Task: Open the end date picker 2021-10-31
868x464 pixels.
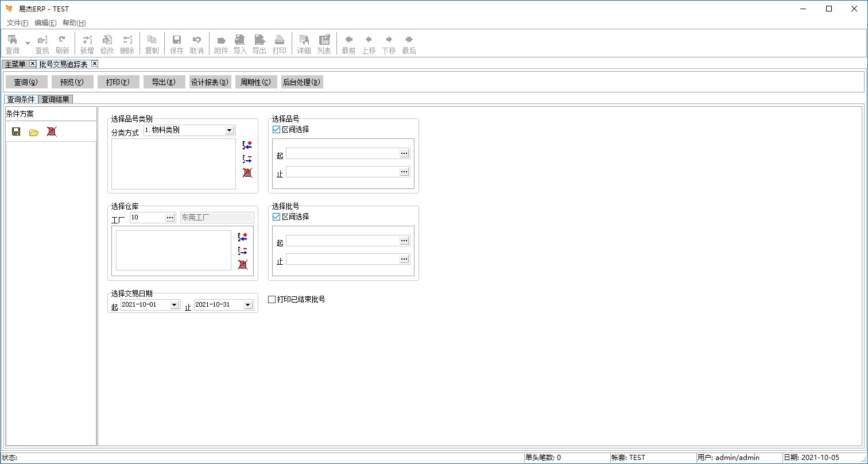Action: click(x=247, y=305)
